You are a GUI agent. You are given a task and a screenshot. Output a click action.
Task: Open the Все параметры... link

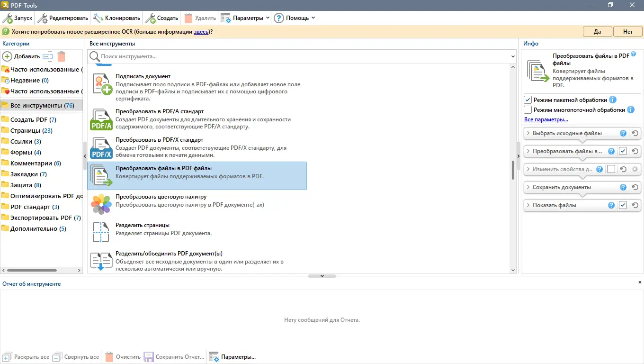tap(546, 119)
